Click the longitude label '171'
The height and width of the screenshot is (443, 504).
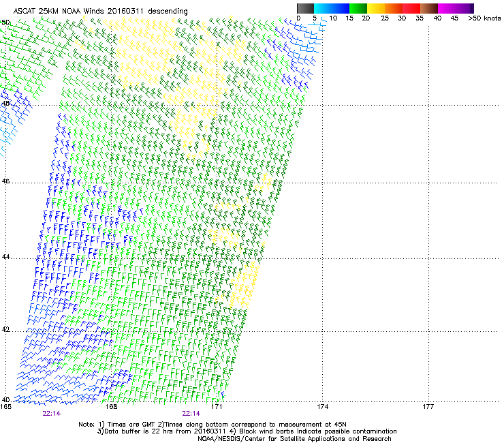point(217,407)
